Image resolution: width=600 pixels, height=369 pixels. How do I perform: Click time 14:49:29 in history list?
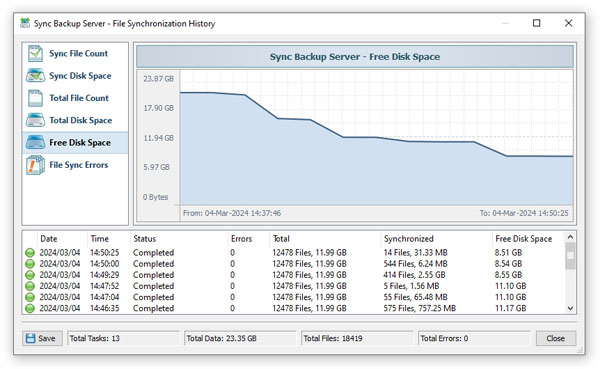[104, 275]
